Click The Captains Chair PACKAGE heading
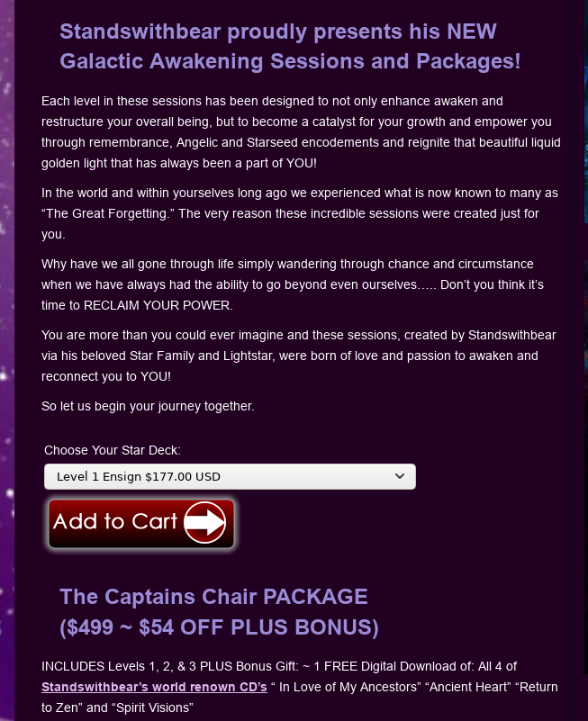 click(213, 597)
